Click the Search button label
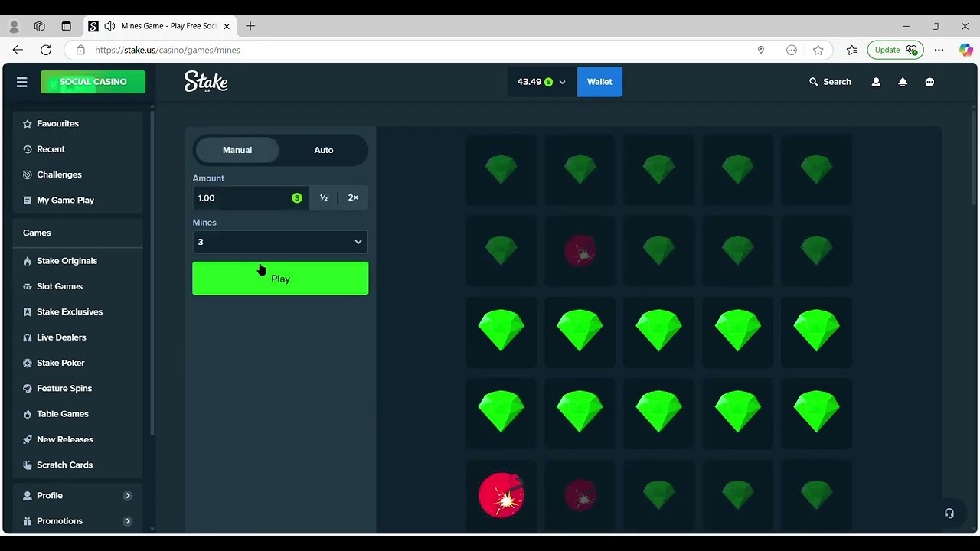 [837, 82]
